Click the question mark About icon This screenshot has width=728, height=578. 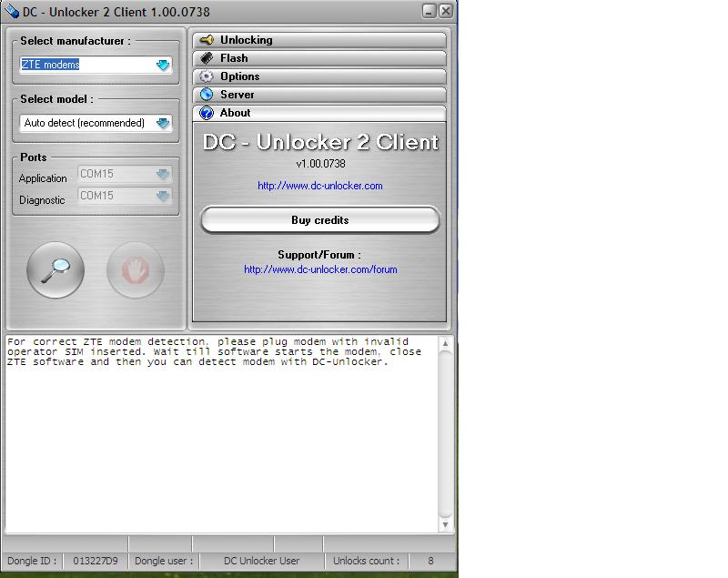click(x=207, y=113)
